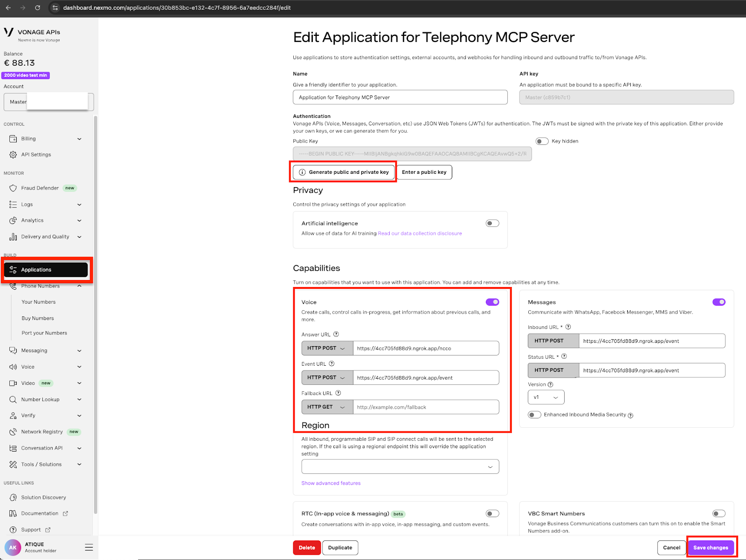Open the Region selection dropdown

coord(400,466)
